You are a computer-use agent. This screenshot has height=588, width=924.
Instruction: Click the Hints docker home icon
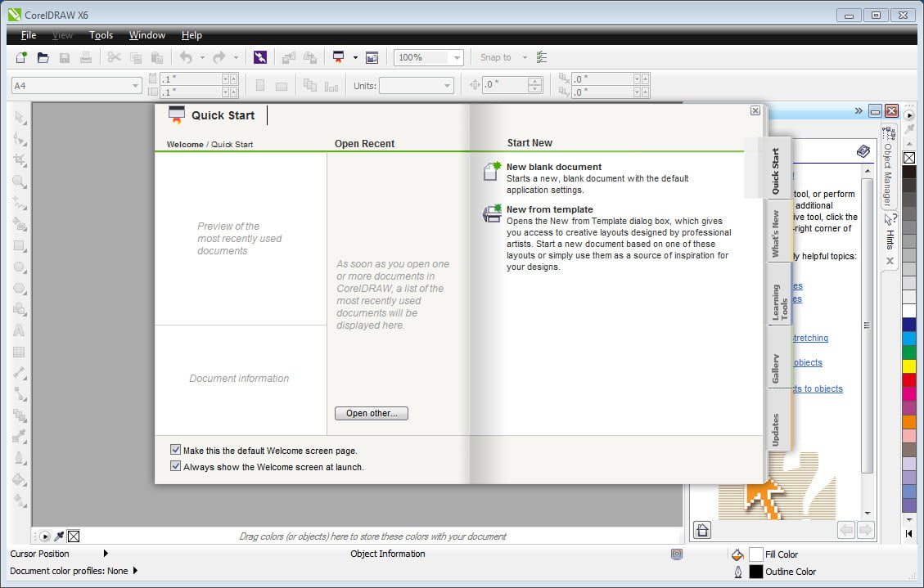tap(702, 530)
